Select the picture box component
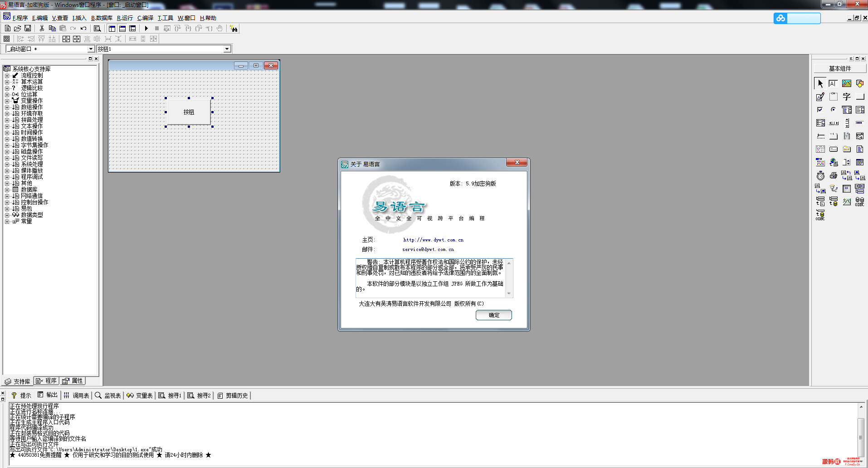 pos(847,83)
